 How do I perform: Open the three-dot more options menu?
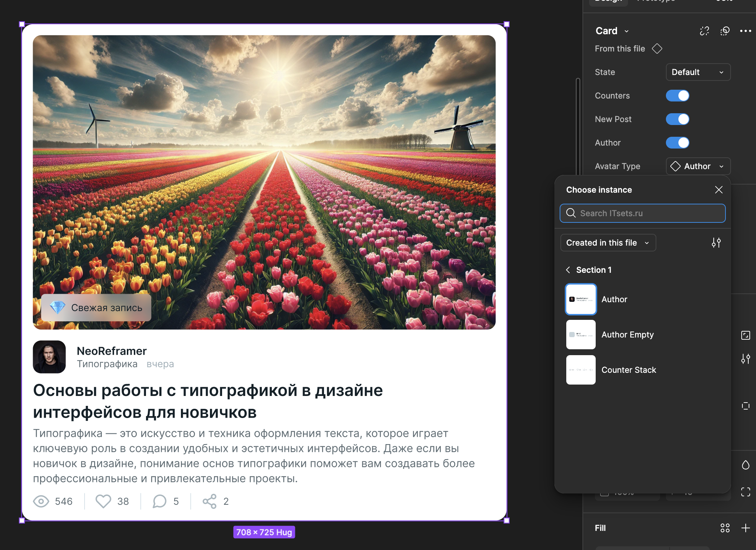click(x=745, y=31)
